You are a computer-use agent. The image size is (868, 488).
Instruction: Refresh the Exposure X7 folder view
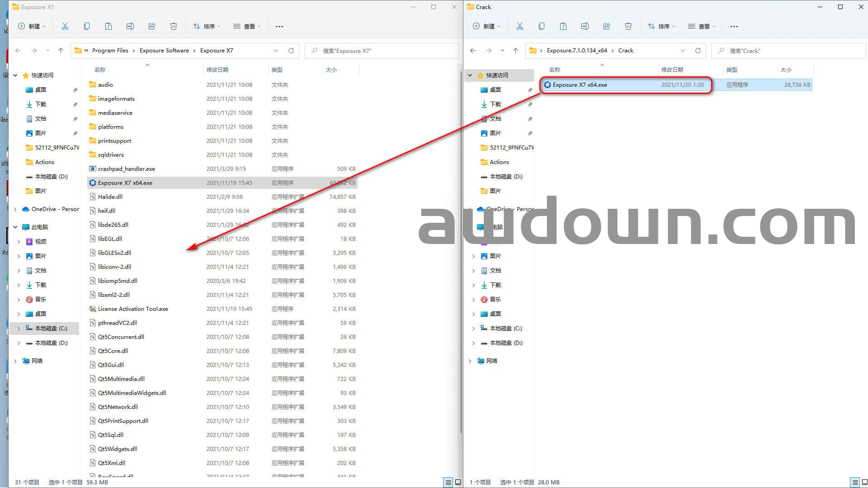(x=291, y=51)
